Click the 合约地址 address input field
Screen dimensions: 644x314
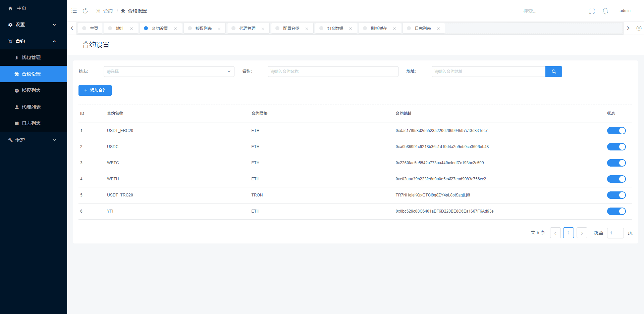click(488, 72)
